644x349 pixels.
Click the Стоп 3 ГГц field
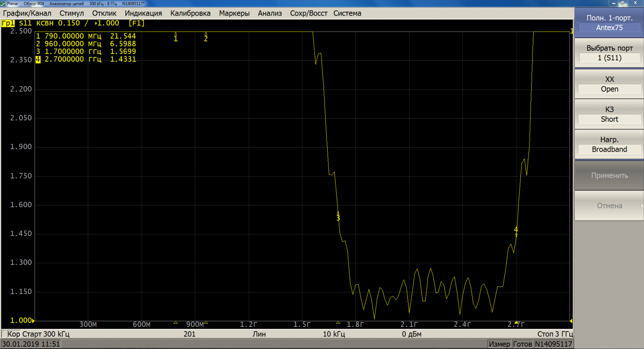[x=555, y=334]
